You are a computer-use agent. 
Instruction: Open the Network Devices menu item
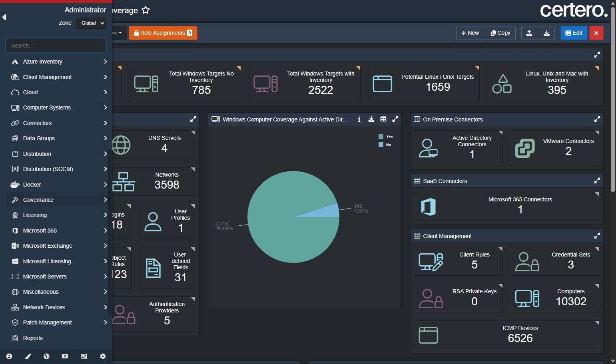(x=58, y=307)
